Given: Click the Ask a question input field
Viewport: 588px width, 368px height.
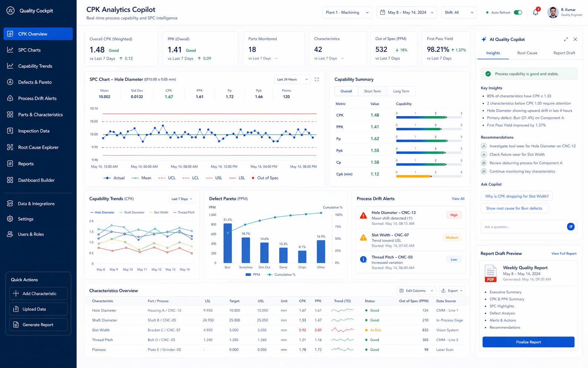Looking at the screenshot, I should click(x=523, y=227).
